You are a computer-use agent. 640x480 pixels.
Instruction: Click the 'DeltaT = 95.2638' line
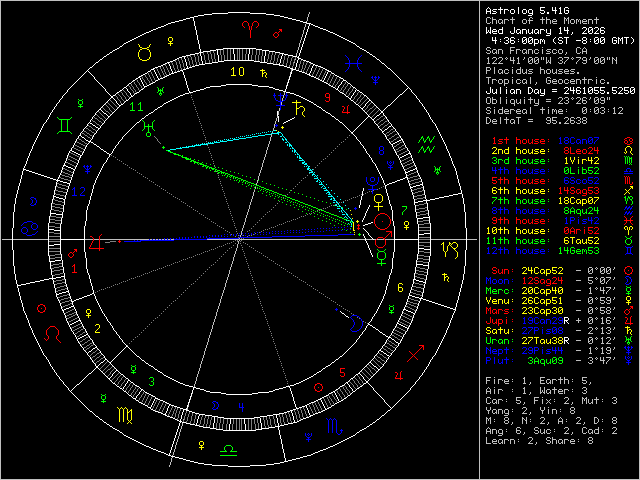(x=536, y=121)
